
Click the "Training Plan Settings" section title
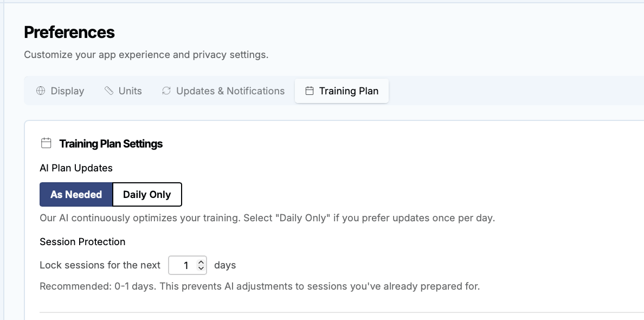click(x=111, y=144)
